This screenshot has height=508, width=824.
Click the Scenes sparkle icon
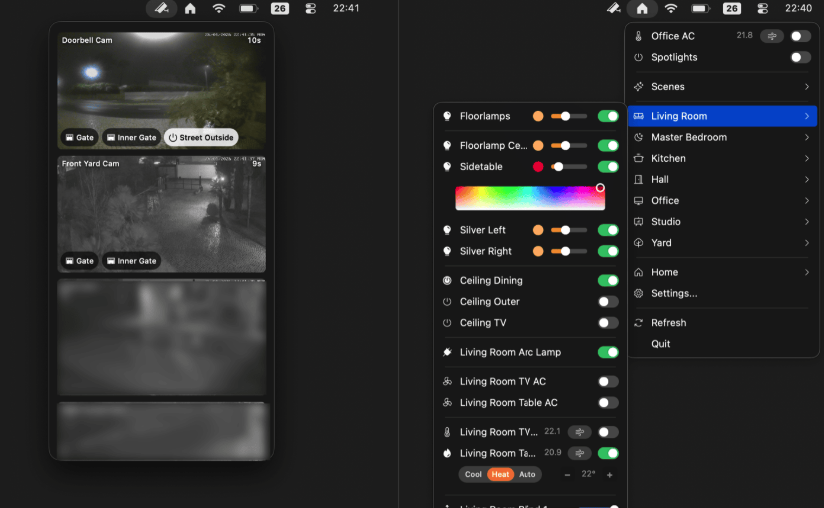[639, 87]
